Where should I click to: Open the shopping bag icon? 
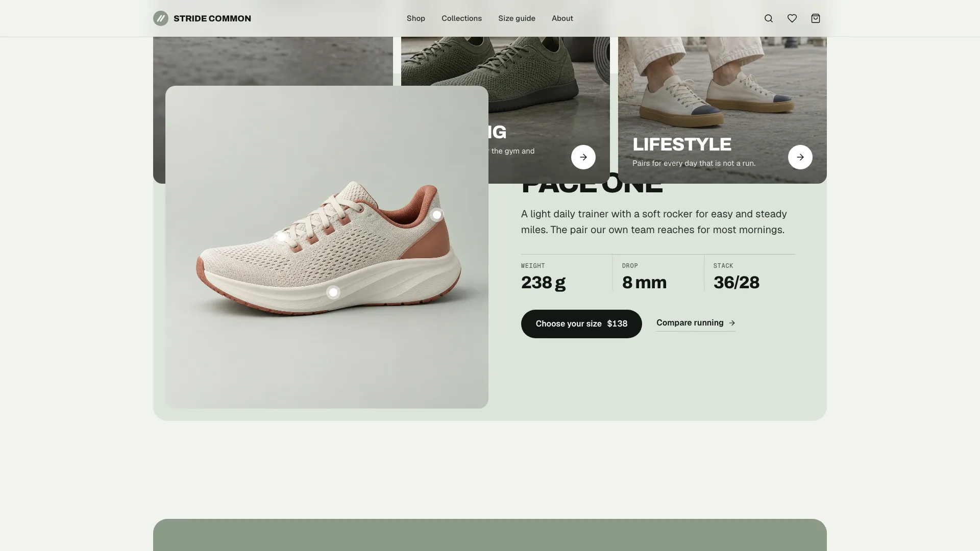click(x=816, y=18)
